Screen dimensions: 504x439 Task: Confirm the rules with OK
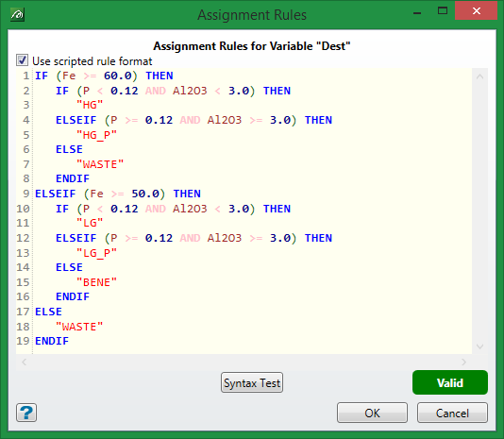pyautogui.click(x=372, y=413)
